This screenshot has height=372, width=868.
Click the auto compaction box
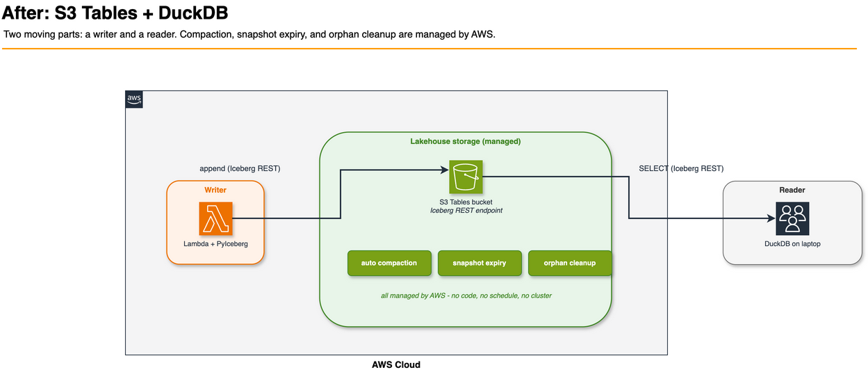(x=389, y=264)
